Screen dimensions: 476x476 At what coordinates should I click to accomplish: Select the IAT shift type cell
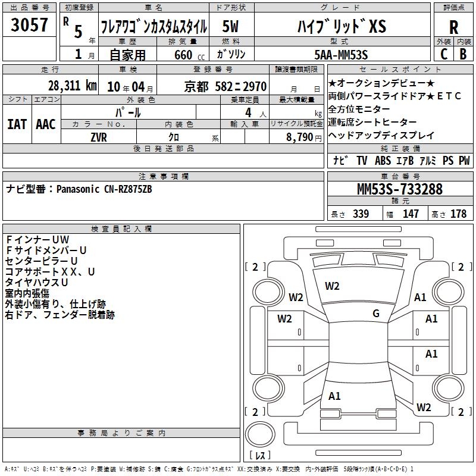[x=17, y=124]
